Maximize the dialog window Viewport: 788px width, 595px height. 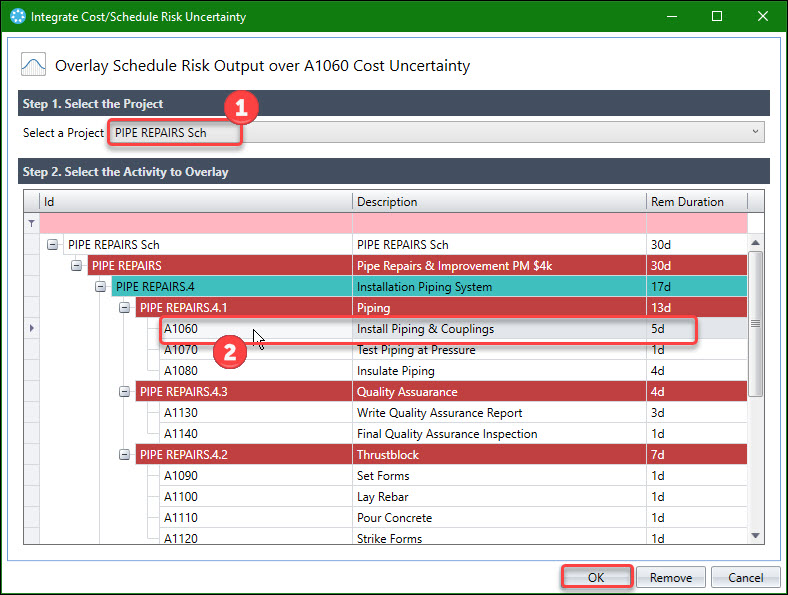coord(717,16)
